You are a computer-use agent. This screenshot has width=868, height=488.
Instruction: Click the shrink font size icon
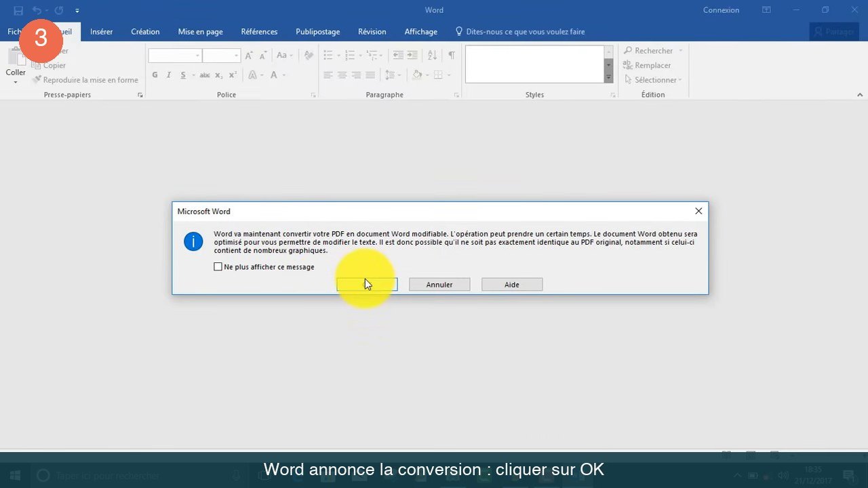pyautogui.click(x=262, y=56)
